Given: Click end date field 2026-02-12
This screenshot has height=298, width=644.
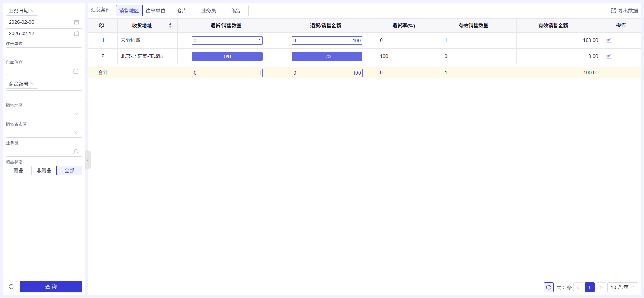Looking at the screenshot, I should pos(44,33).
